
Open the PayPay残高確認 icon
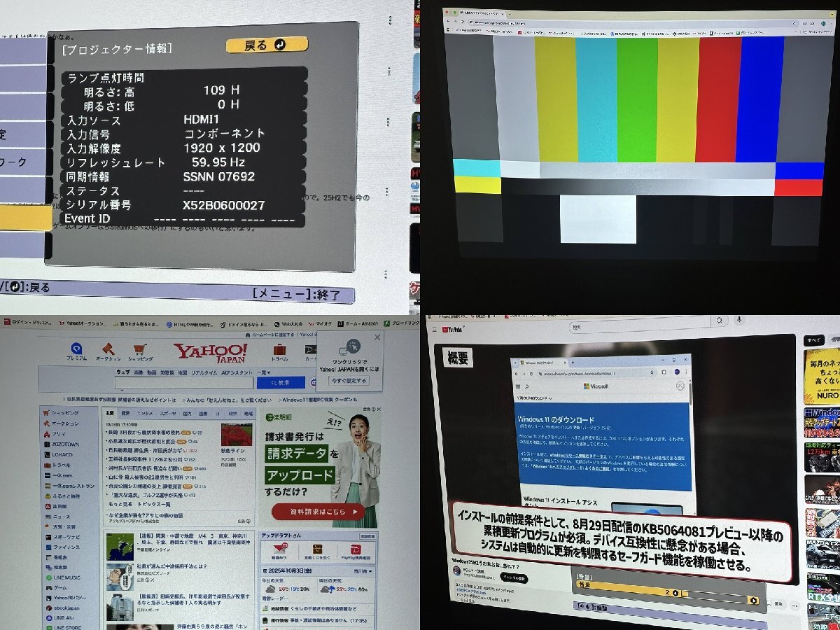coord(354,551)
